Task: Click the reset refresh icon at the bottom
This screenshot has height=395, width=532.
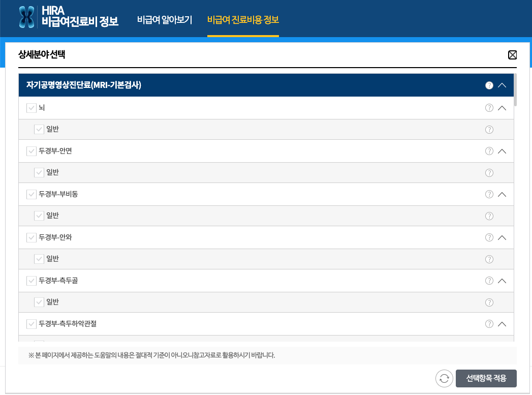Action: (443, 378)
